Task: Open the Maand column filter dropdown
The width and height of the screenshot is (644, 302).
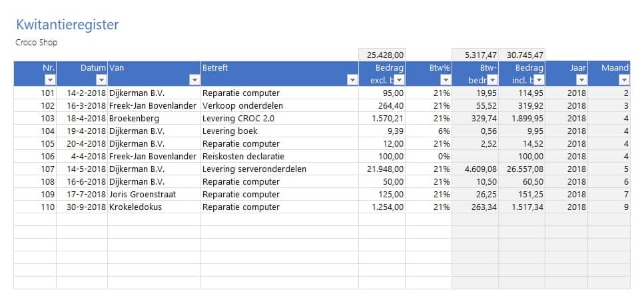Action: coord(624,80)
